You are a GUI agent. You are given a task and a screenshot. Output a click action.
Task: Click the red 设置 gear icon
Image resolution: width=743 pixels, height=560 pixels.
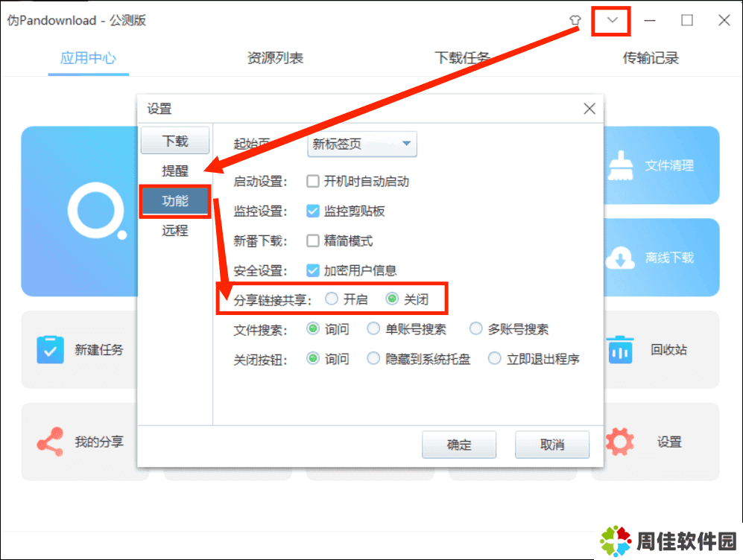tap(620, 442)
